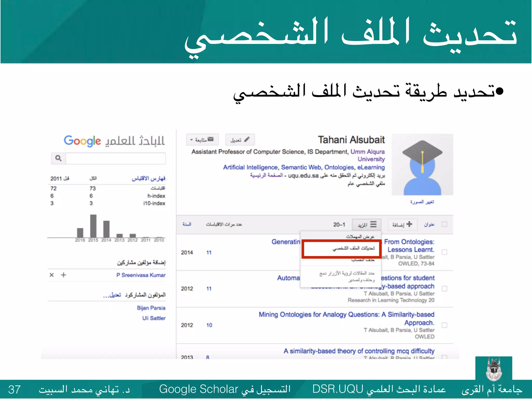
Task: Click the envelope follow icon
Action: tap(211, 139)
